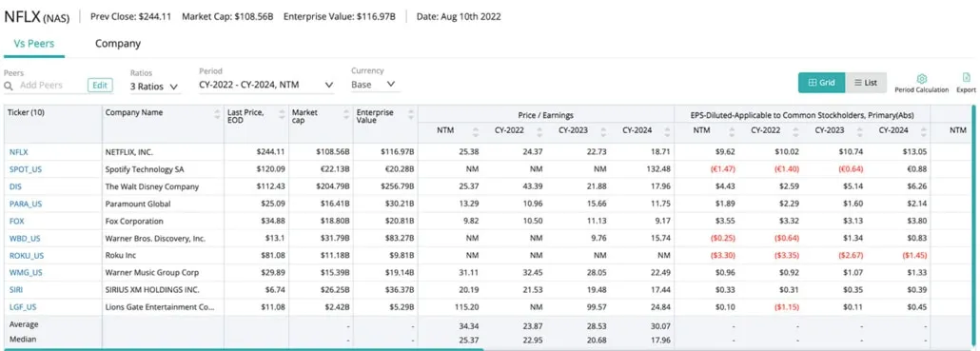This screenshot has width=980, height=351.
Task: Open the 3 Ratios dropdown
Action: coord(154,87)
